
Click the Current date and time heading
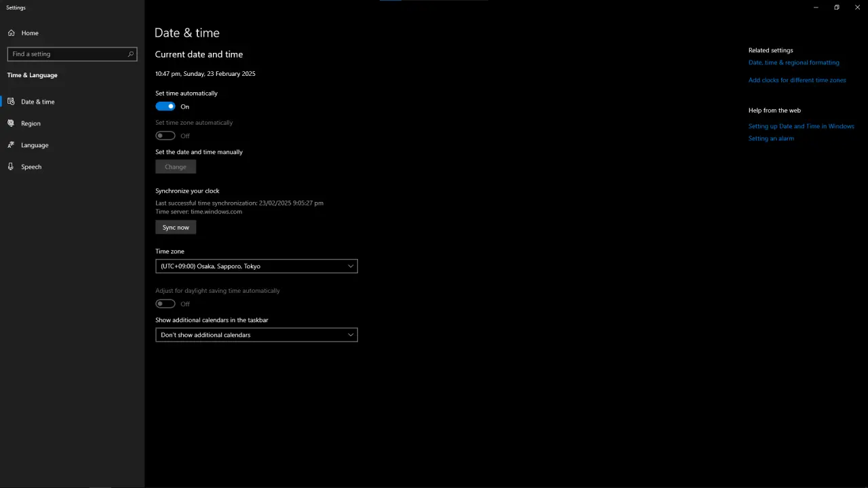(199, 54)
